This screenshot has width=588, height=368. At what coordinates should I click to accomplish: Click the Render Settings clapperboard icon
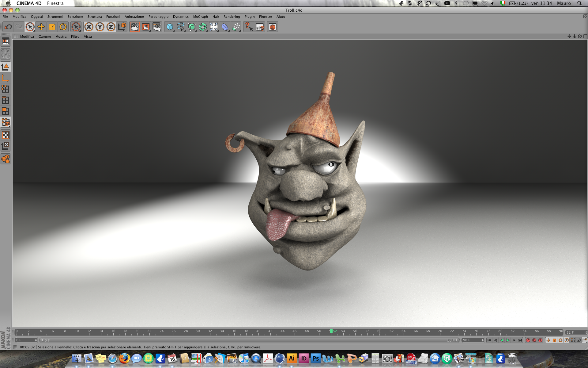click(x=157, y=27)
